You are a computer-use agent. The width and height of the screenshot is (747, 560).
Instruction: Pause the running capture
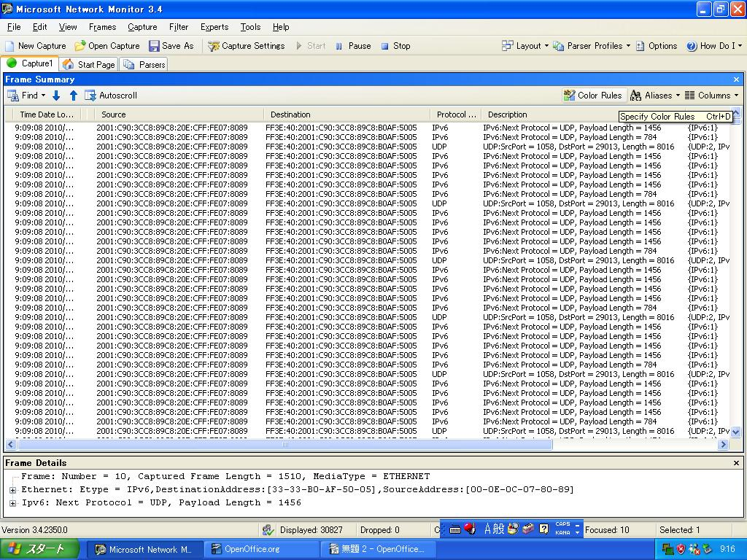pos(353,46)
